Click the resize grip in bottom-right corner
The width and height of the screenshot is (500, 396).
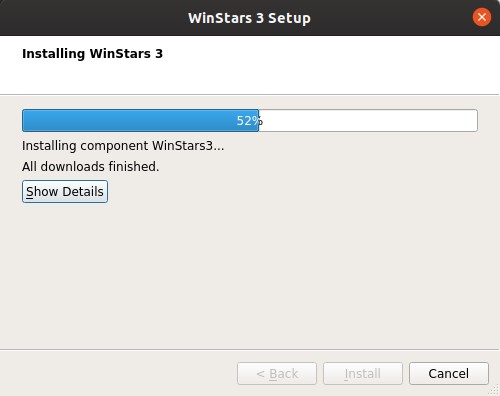click(x=495, y=391)
